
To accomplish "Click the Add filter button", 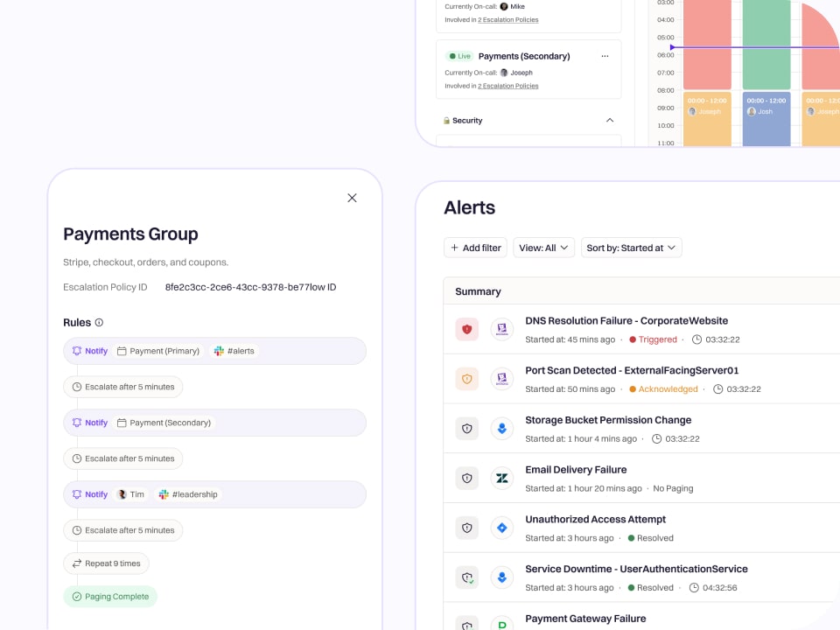I will (475, 248).
